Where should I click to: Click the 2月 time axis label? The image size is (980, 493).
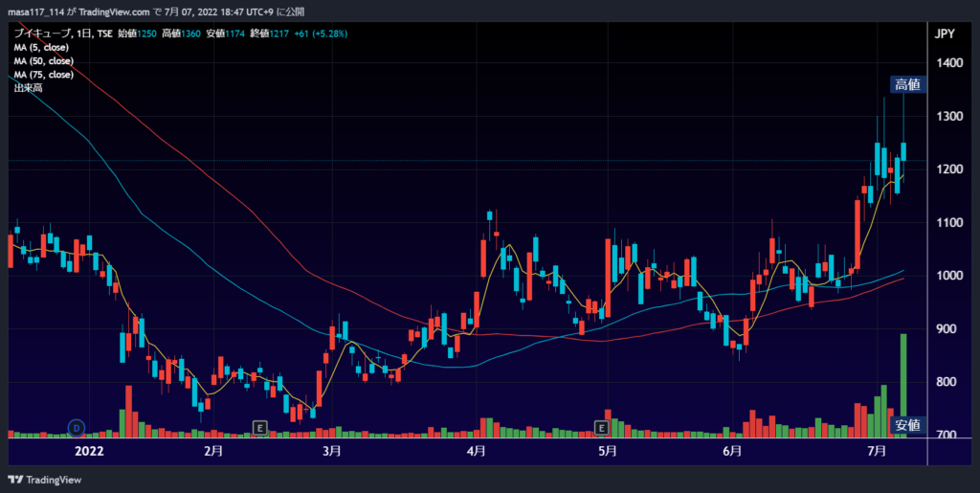coord(213,451)
